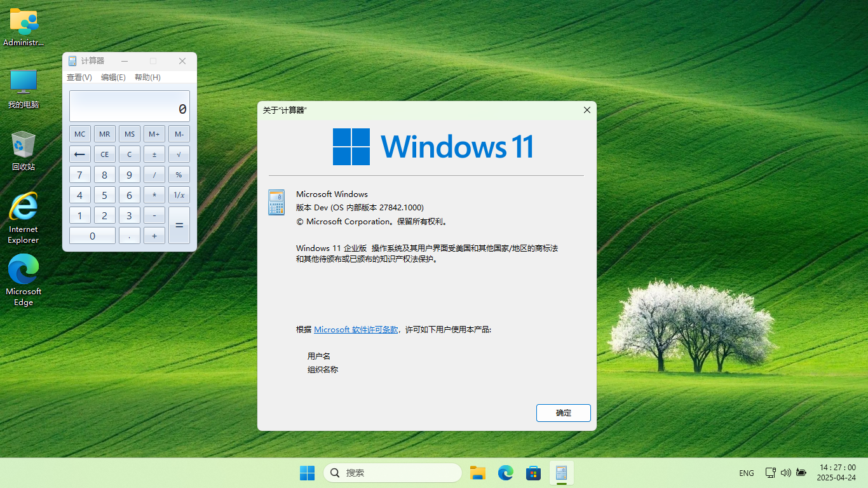
Task: Click digit 6 on the calculator
Action: (x=130, y=195)
